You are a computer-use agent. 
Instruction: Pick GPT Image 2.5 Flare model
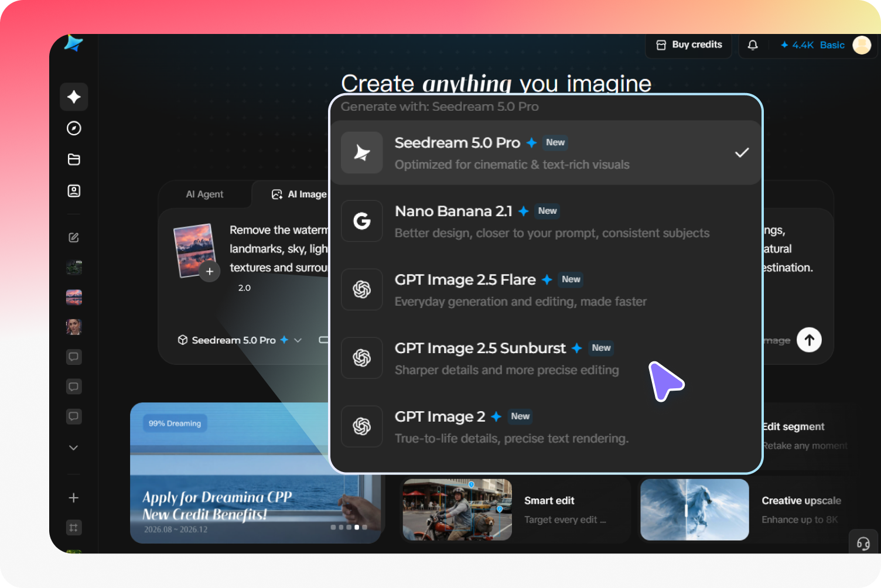point(546,289)
